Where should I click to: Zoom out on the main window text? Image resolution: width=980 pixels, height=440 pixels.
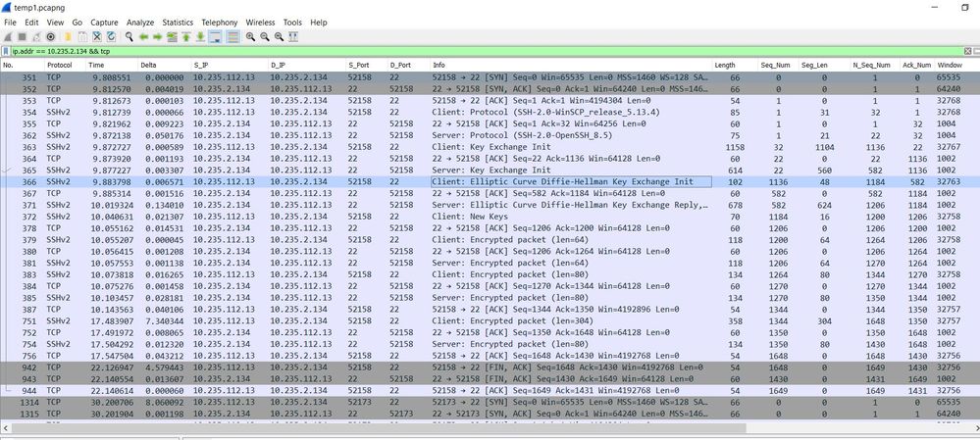click(x=265, y=37)
